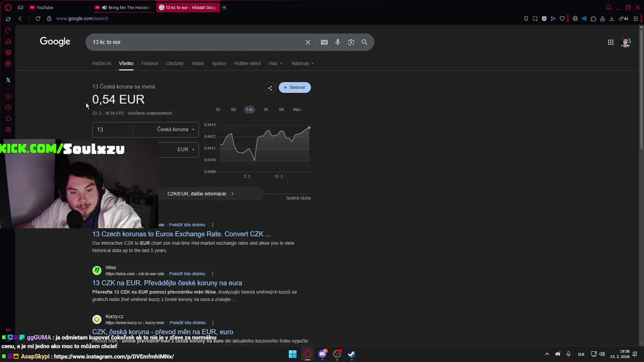Image resolution: width=644 pixels, height=362 pixels.
Task: Select the Krátke videá search tab
Action: point(248,63)
